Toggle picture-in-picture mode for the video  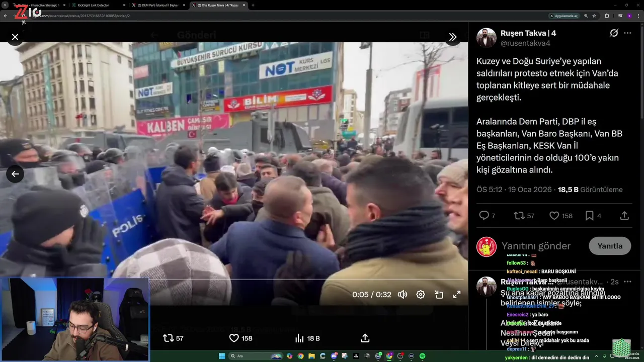pos(439,295)
